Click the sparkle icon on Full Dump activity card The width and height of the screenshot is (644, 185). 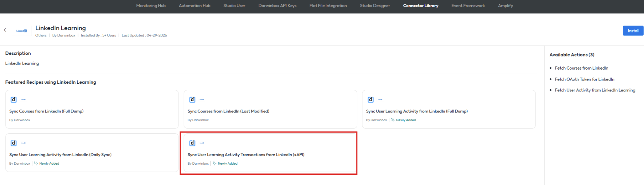393,120
